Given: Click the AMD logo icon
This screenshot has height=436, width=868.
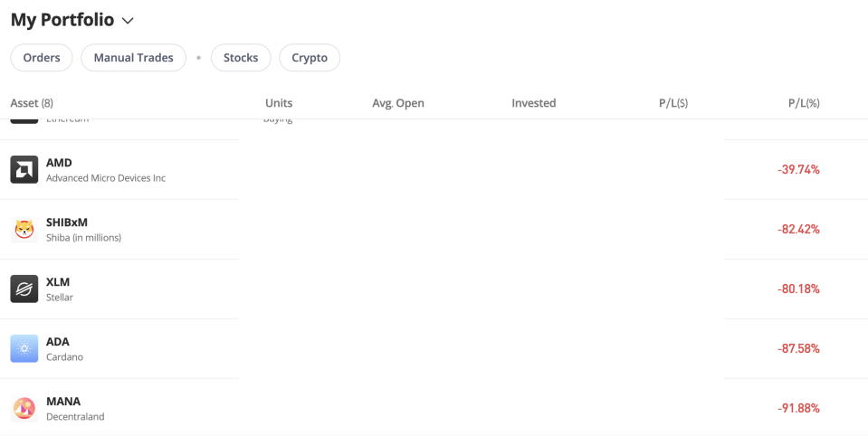Looking at the screenshot, I should pos(24,169).
